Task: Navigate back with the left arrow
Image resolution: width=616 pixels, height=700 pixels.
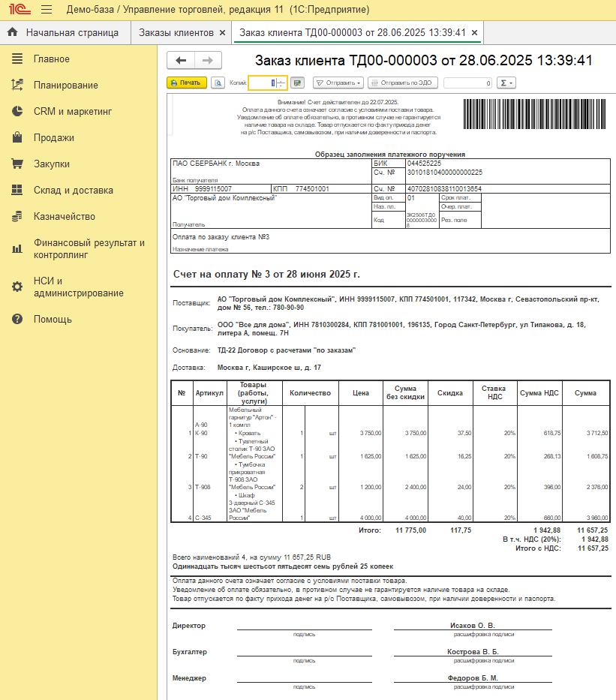Action: 181,60
